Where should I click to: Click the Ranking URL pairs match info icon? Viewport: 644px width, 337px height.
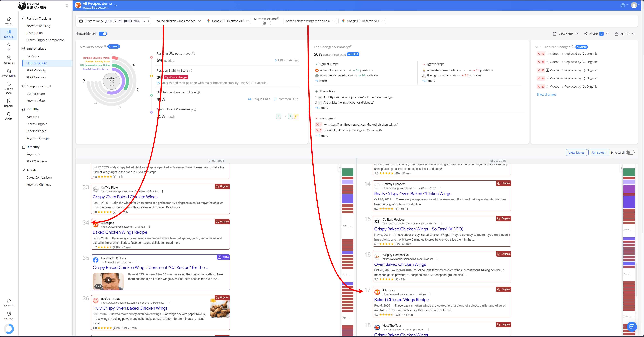194,53
